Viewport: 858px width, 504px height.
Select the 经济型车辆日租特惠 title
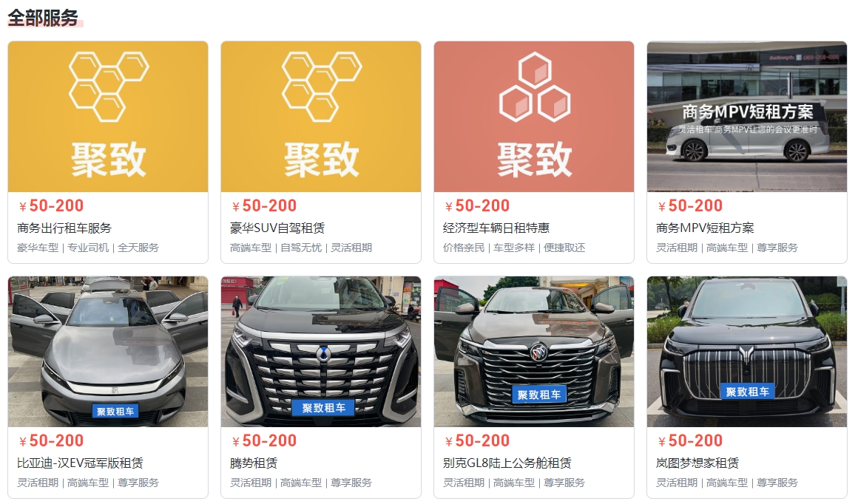[x=496, y=228]
